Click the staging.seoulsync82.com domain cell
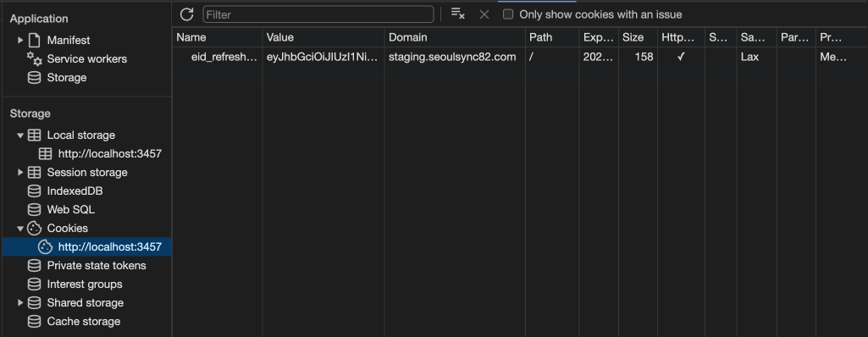Screen dimensions: 868x337 455,57
